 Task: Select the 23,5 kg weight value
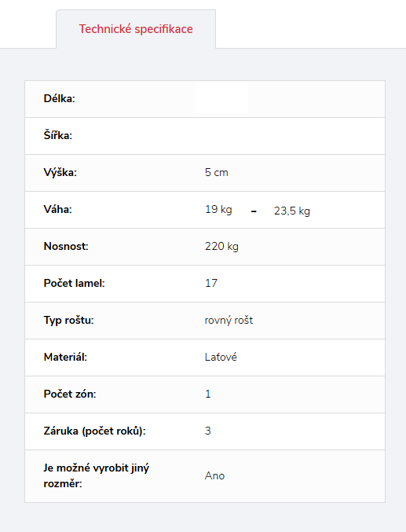292,211
